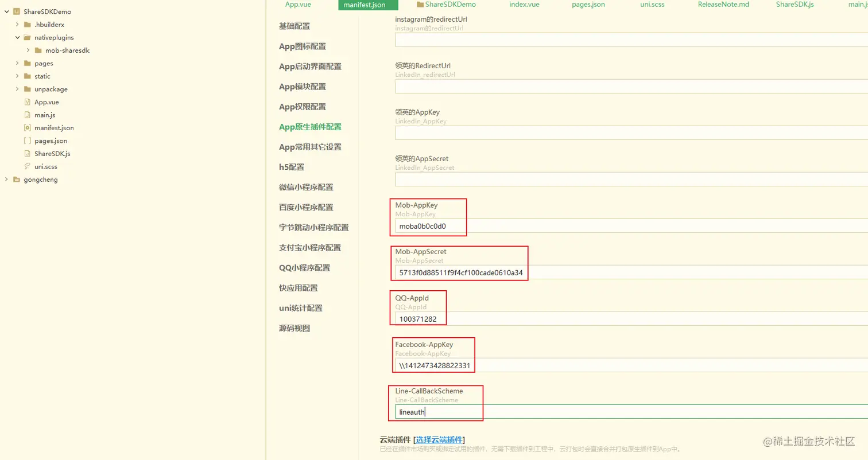
Task: Open the App权限配置 section
Action: [303, 106]
